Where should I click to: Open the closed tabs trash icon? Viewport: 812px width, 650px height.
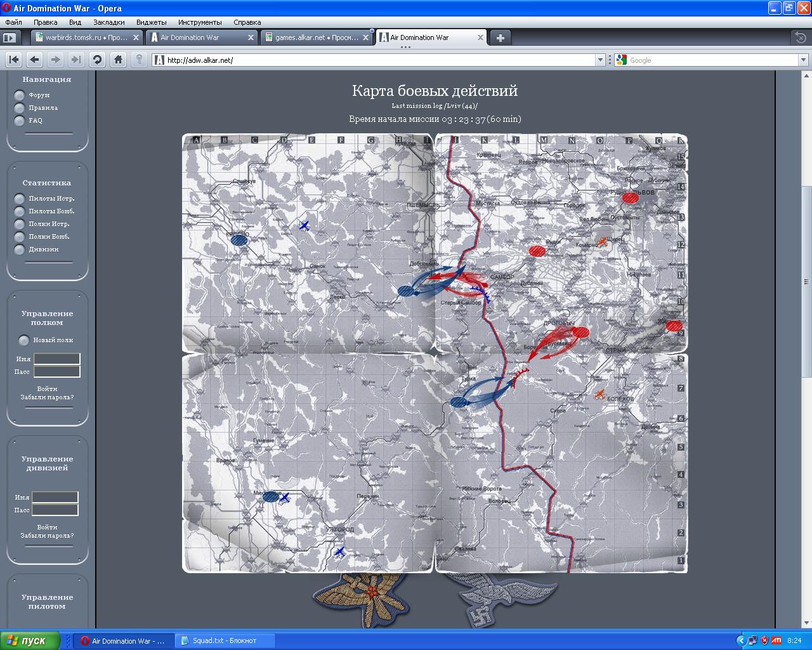[801, 37]
